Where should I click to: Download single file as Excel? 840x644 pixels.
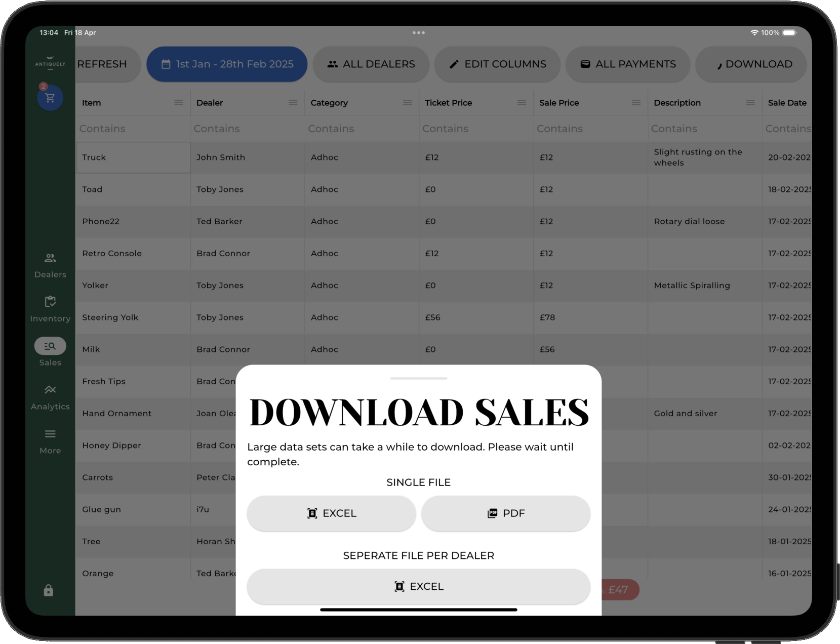[332, 513]
